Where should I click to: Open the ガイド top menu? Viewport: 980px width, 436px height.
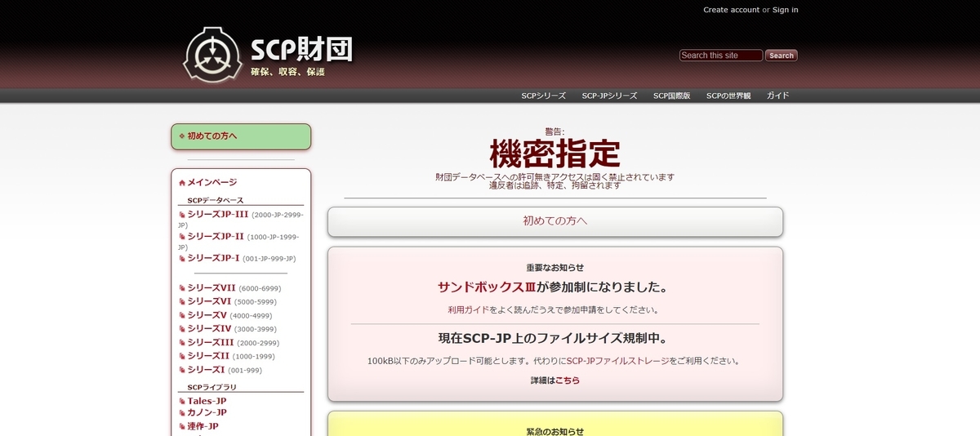(778, 96)
